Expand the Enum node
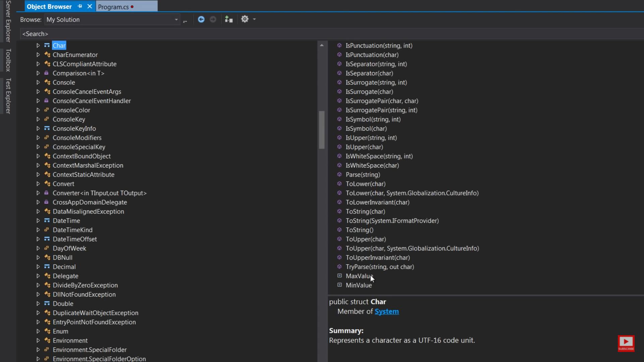This screenshot has height=362, width=644. pos(38,331)
